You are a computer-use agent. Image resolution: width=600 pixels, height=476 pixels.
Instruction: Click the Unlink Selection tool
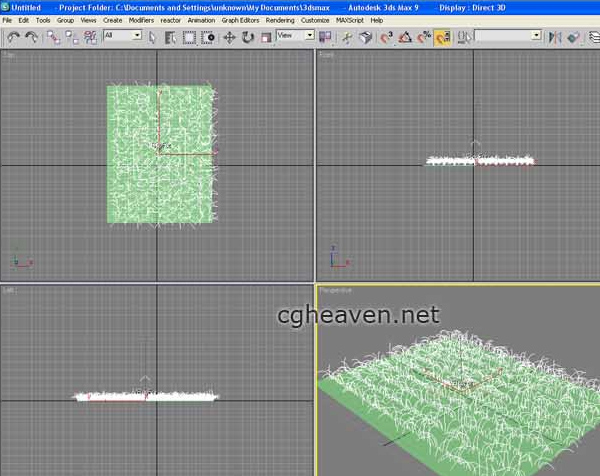[x=72, y=37]
